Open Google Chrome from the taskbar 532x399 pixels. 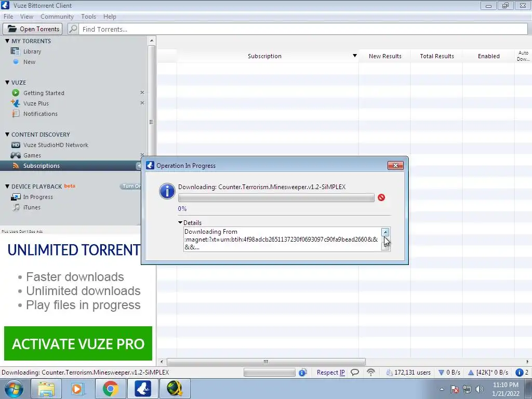coord(110,389)
